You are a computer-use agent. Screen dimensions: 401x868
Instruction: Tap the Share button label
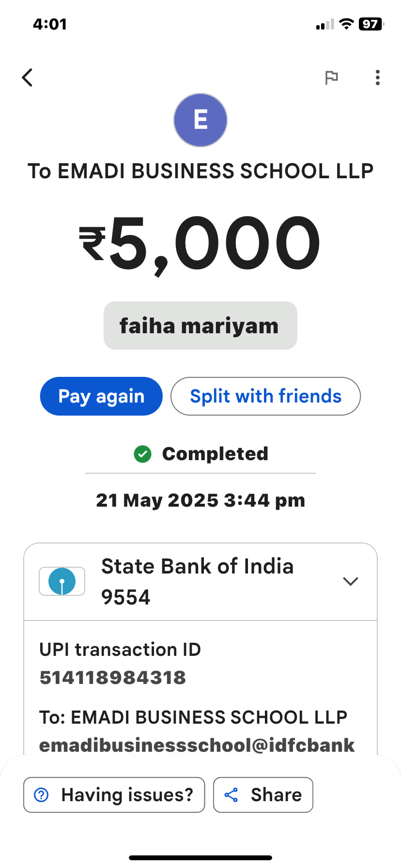coord(276,795)
